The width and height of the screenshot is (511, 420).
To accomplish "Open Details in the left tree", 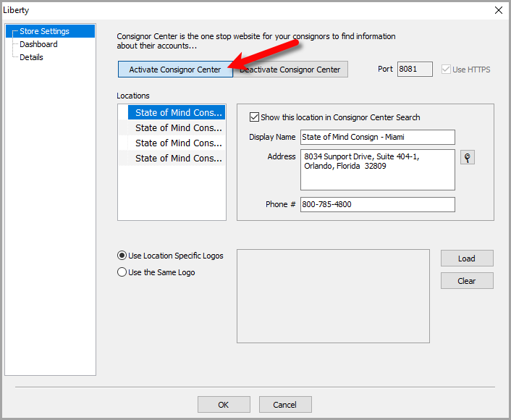I will (31, 57).
